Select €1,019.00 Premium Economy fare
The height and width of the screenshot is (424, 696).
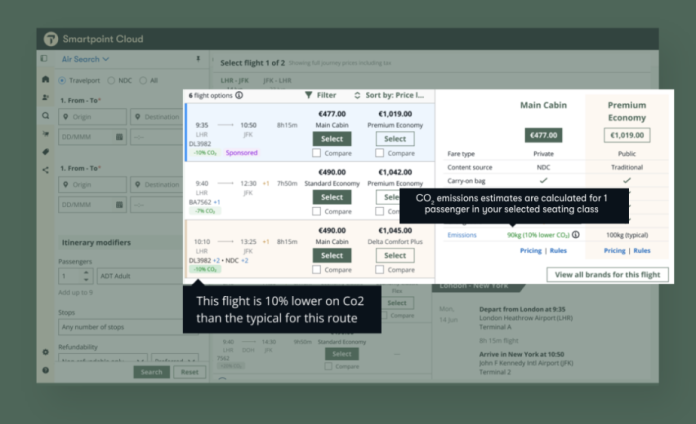pos(395,139)
